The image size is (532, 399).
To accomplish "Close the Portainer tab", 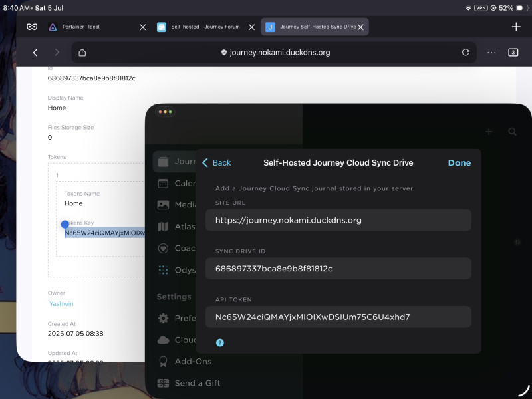I will 143,27.
